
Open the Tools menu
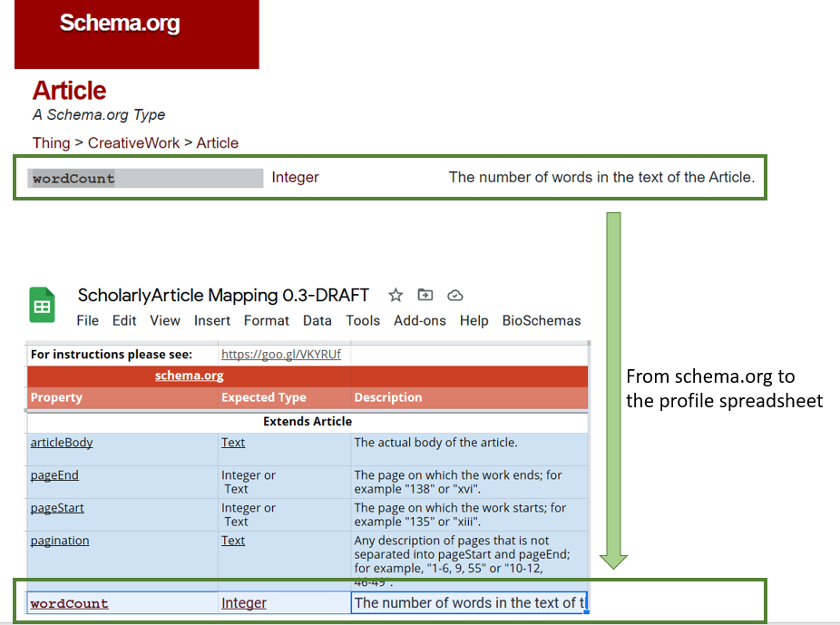click(362, 320)
